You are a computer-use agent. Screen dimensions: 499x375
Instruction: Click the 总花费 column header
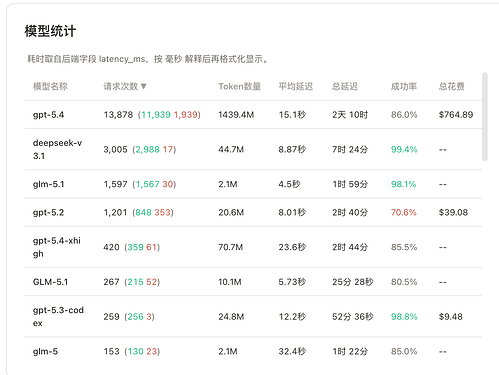tap(451, 86)
